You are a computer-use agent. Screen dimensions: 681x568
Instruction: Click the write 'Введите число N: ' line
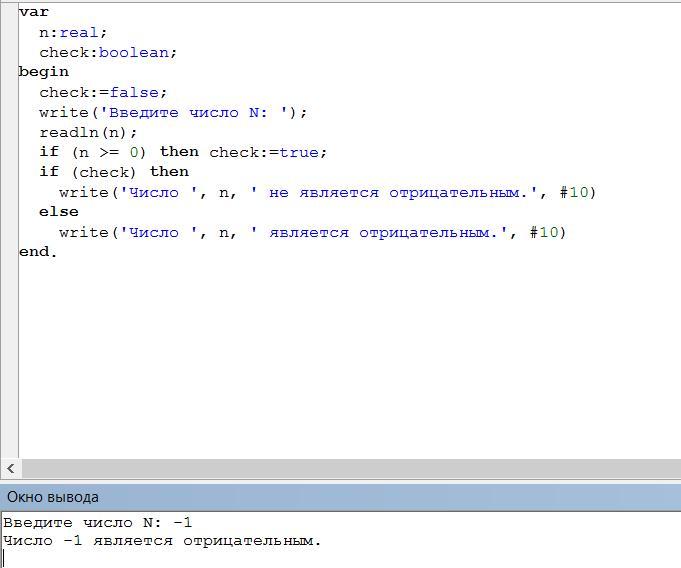pos(173,113)
